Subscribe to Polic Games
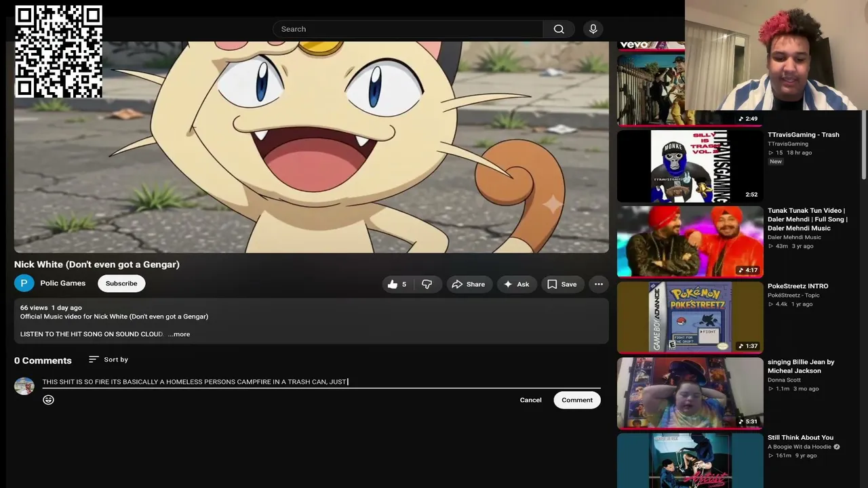 (x=121, y=283)
